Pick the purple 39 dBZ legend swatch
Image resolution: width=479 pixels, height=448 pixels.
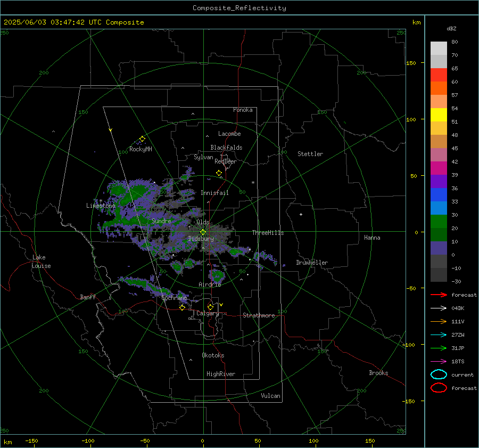(x=439, y=181)
